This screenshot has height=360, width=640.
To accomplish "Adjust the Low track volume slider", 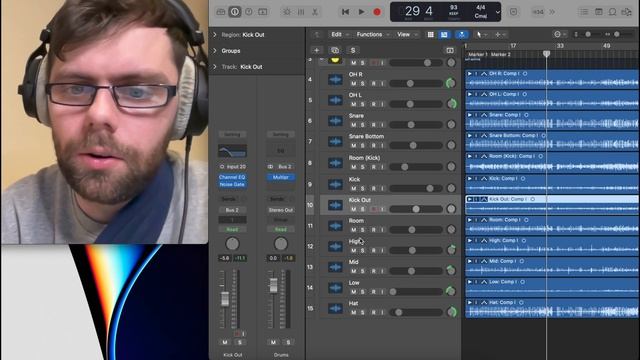I will pos(416,291).
